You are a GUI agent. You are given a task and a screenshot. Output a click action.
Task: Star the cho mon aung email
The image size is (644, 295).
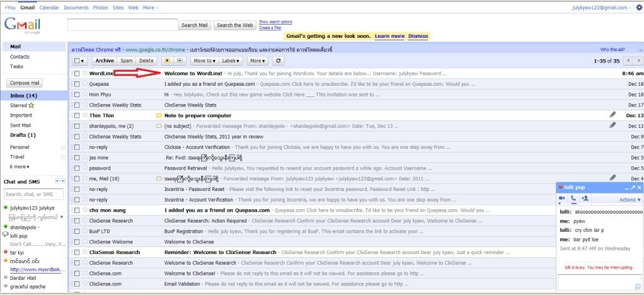(x=85, y=210)
